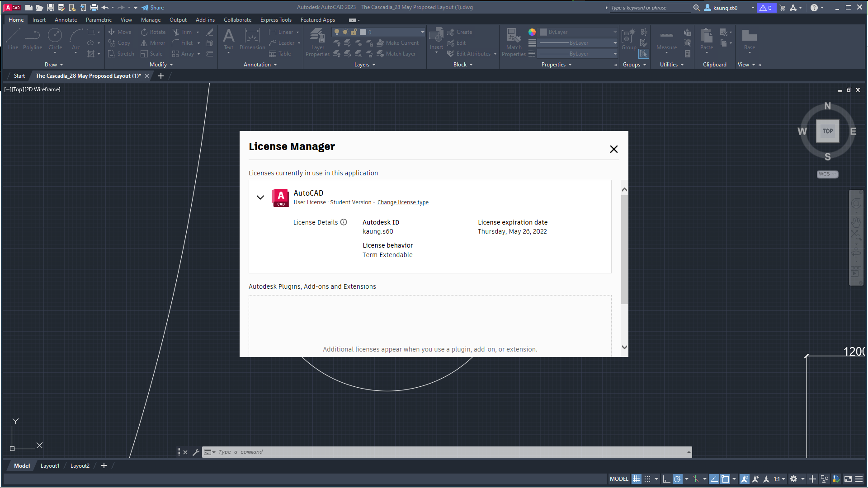Image resolution: width=868 pixels, height=488 pixels.
Task: Click the Clean Screen status bar icon
Action: click(x=848, y=479)
